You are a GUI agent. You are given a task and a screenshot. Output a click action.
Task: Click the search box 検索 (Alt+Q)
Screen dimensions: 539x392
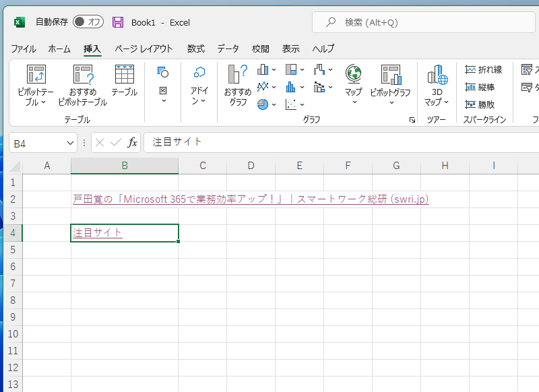pos(424,22)
